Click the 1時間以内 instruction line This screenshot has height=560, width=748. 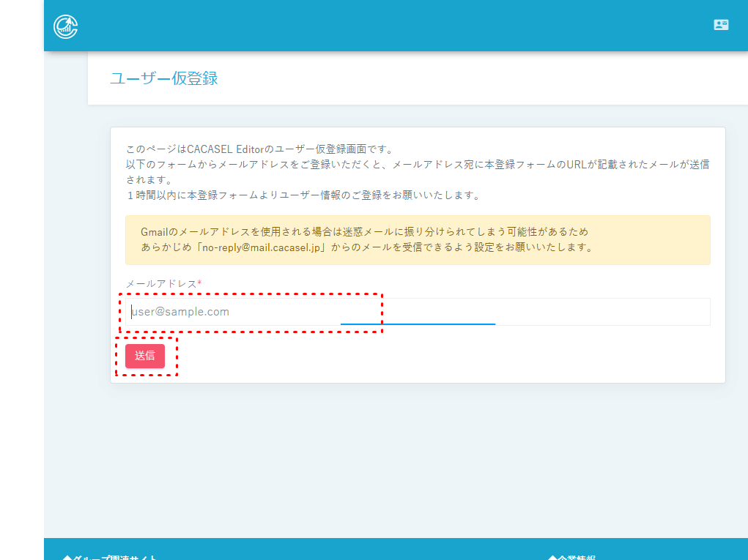[303, 195]
